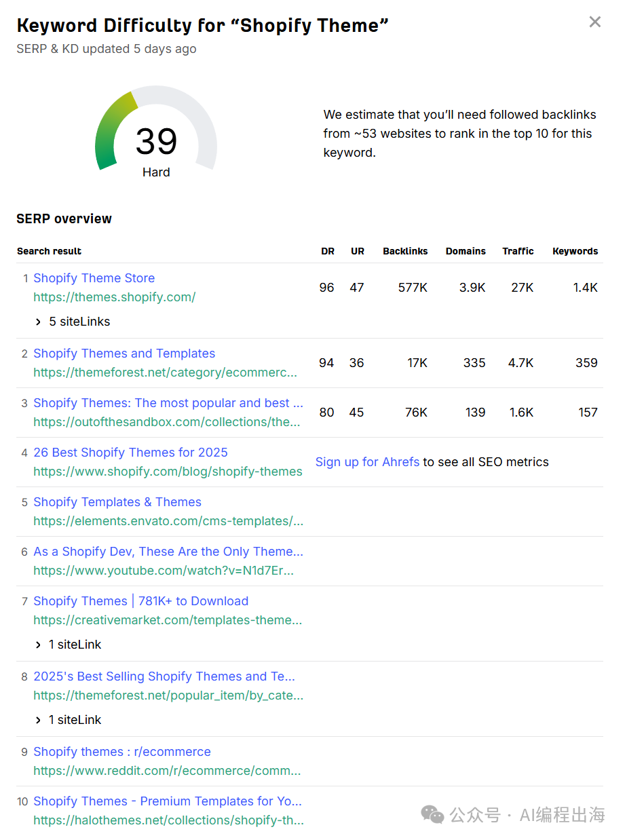
Task: Open the themes.shopify.com URL
Action: [x=114, y=297]
